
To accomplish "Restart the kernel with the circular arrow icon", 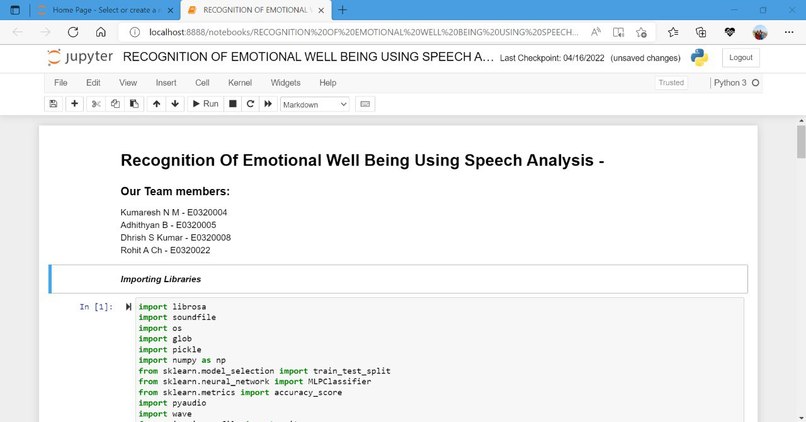I will pos(250,104).
